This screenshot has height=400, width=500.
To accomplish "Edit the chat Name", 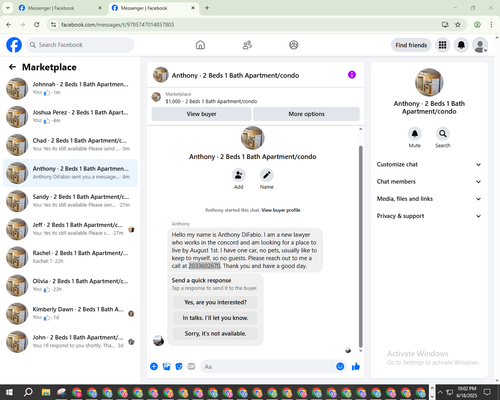I will pos(267,175).
